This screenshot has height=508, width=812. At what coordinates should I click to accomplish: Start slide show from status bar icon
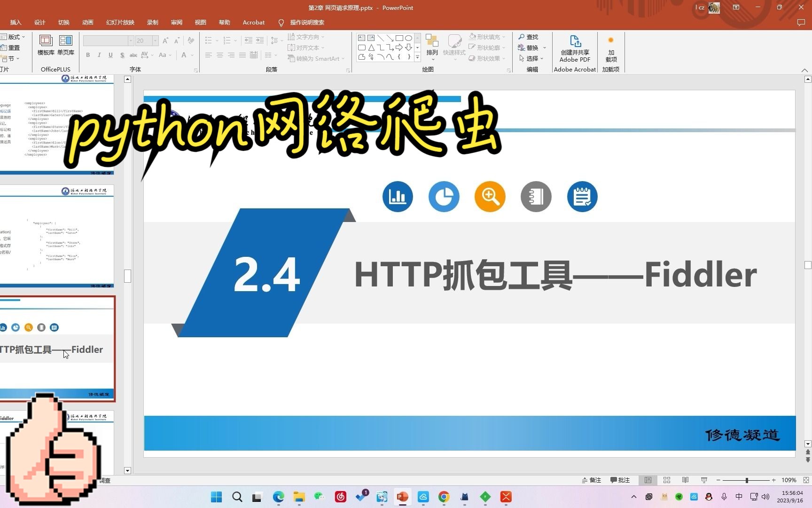(x=704, y=480)
